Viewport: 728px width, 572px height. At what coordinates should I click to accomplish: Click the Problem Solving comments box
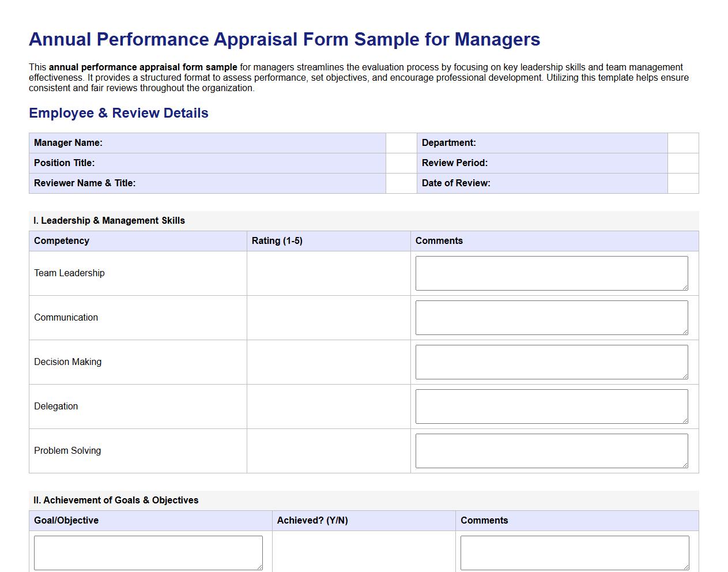551,450
